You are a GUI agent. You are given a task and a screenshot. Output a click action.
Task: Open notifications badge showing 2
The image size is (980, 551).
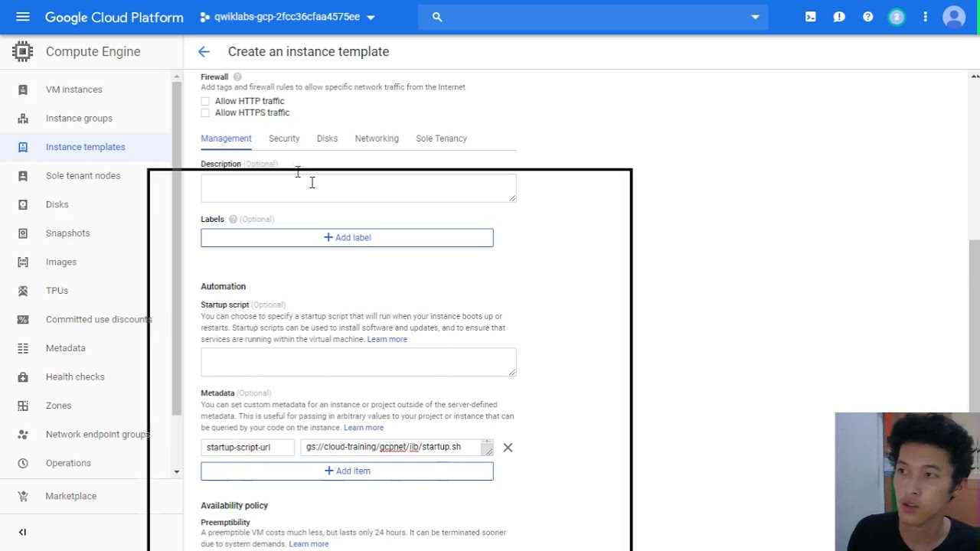tap(897, 17)
